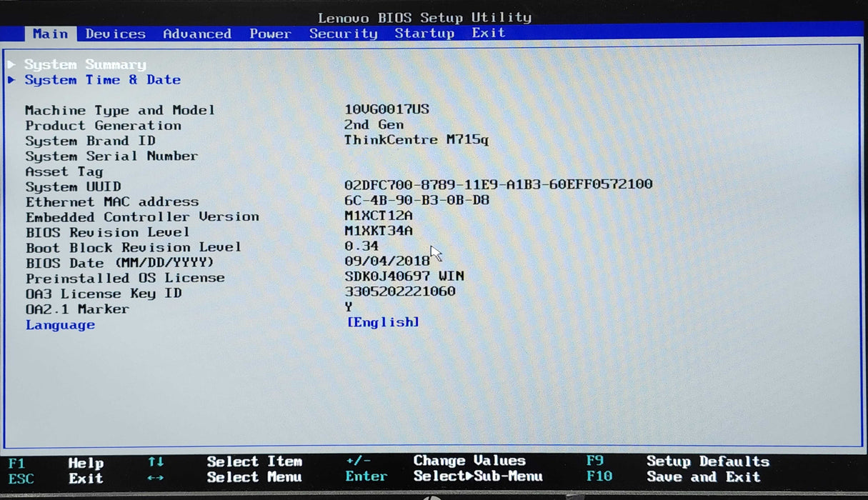Select the Ethernet MAC address label

[112, 202]
